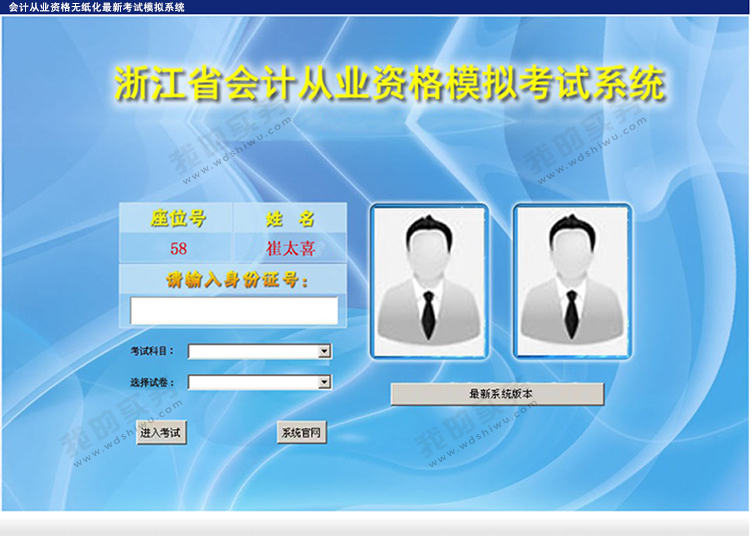The width and height of the screenshot is (752, 536).
Task: Click the 考试科目 label text
Action: point(152,352)
